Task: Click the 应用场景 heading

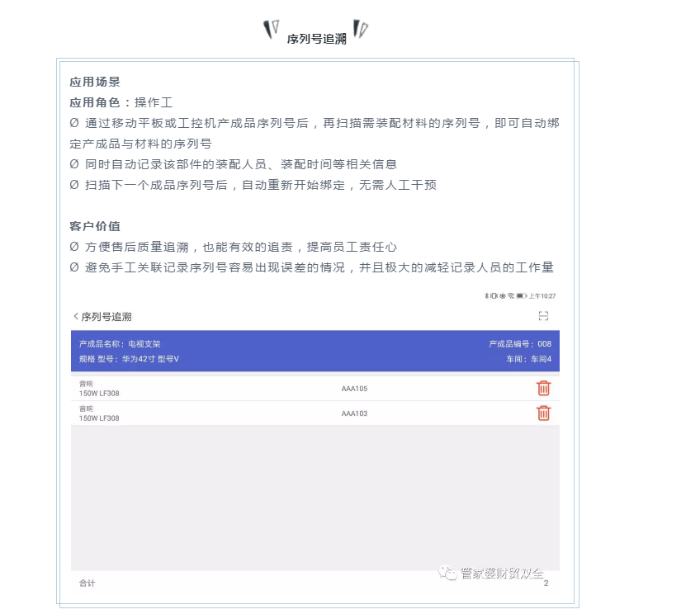Action: [95, 82]
